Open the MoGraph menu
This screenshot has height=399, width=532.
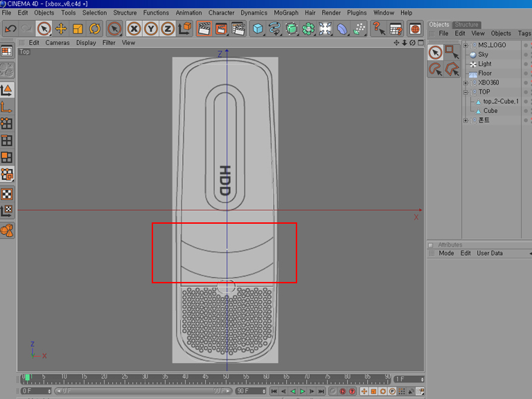coord(286,12)
